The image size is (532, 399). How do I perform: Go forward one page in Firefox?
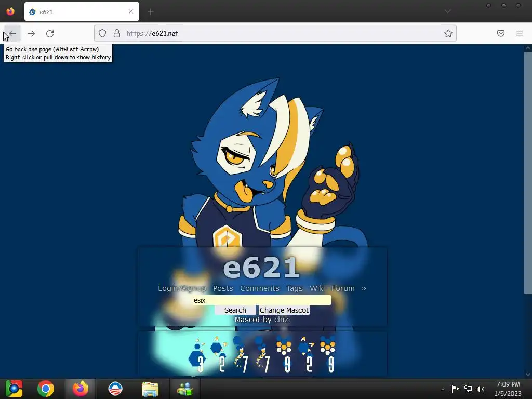tap(31, 33)
